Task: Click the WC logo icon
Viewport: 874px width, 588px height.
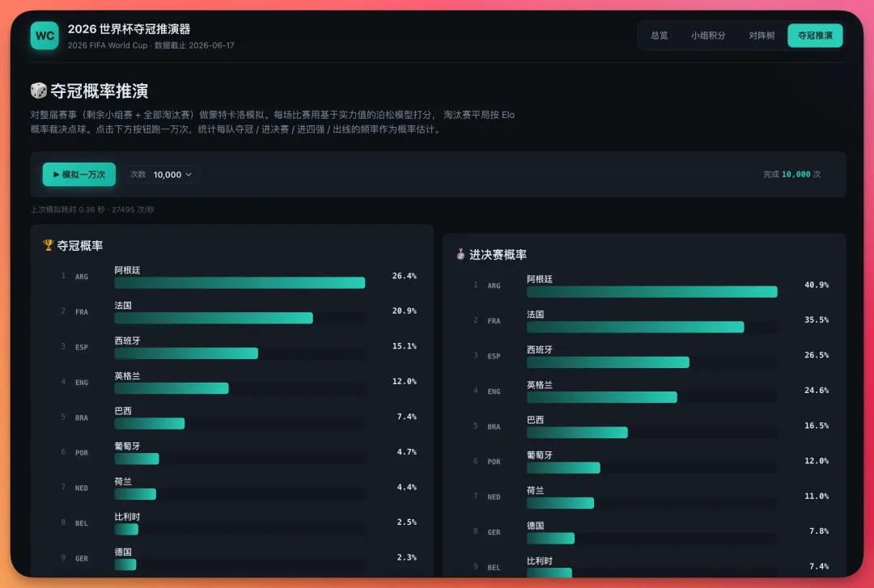Action: 45,36
